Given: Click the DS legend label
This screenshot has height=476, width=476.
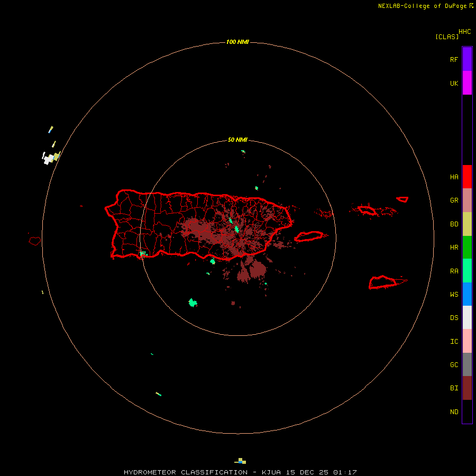Looking at the screenshot, I should click(454, 317).
